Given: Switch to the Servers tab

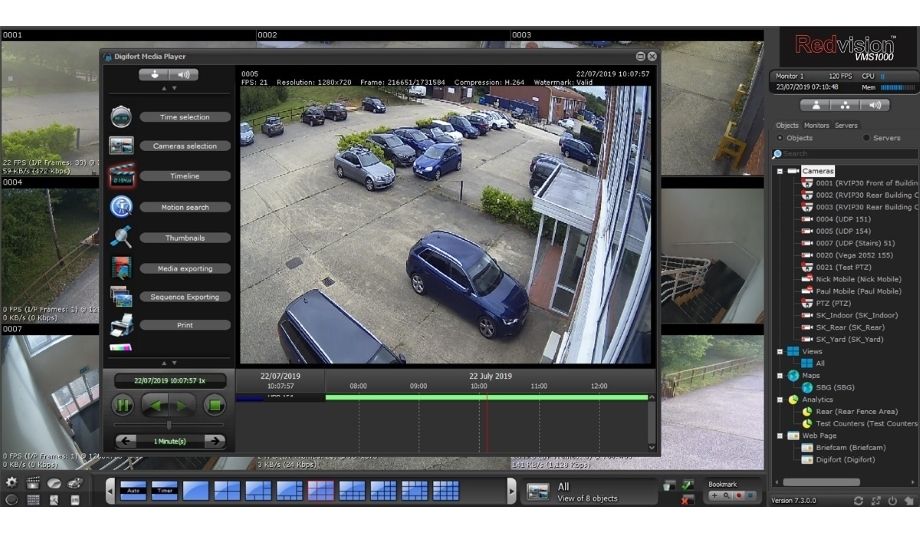Looking at the screenshot, I should (x=846, y=125).
